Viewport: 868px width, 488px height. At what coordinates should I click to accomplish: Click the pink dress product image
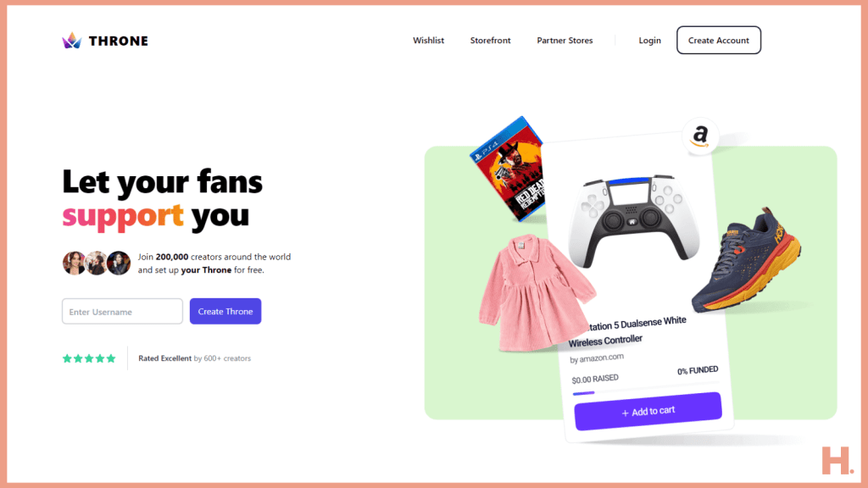(534, 292)
